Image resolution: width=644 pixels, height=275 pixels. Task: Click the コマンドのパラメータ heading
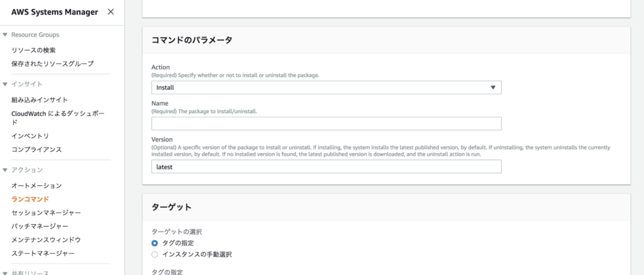(192, 40)
